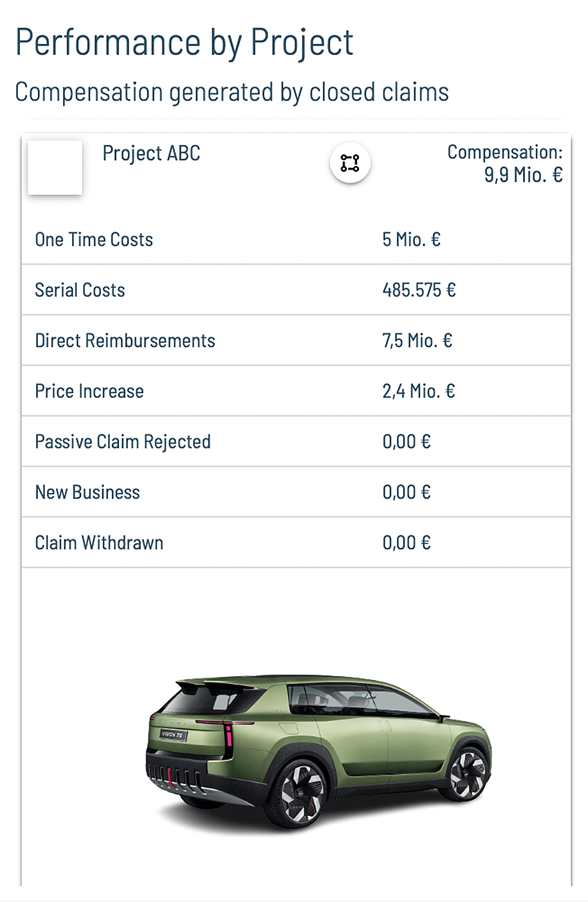Select the One Time Costs row
This screenshot has height=902, width=588.
296,239
